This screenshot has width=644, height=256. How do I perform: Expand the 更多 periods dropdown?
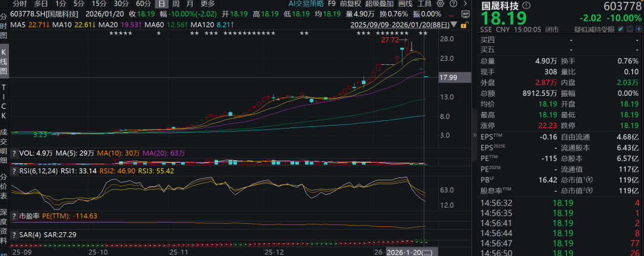click(208, 4)
